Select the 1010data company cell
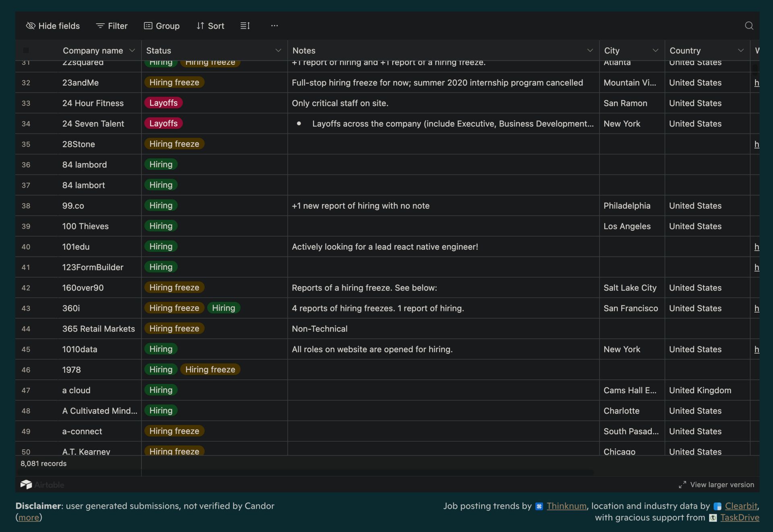This screenshot has height=532, width=773. point(99,349)
